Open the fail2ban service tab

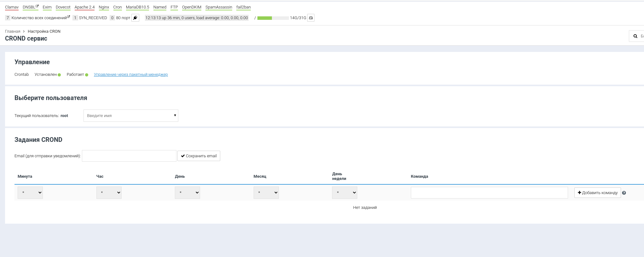[x=243, y=7]
